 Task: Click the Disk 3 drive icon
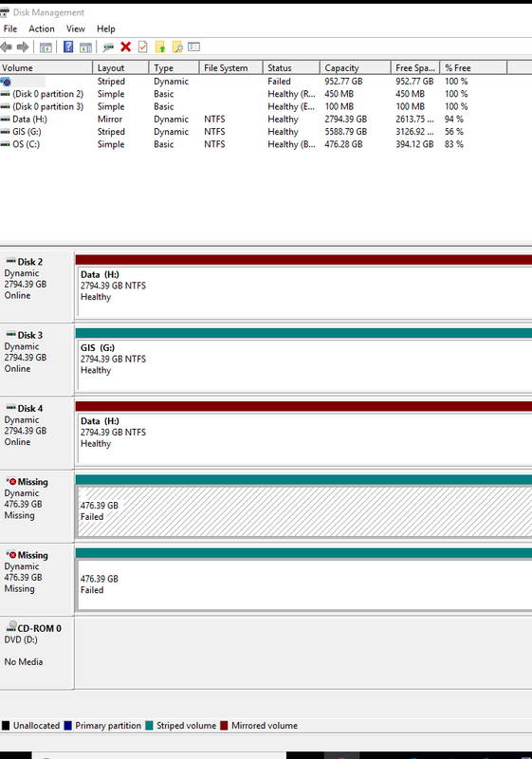click(10, 335)
